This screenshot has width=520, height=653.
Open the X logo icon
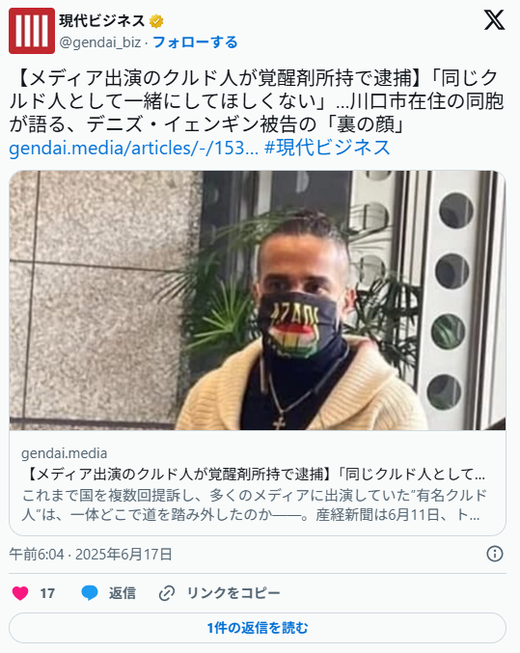(x=494, y=20)
